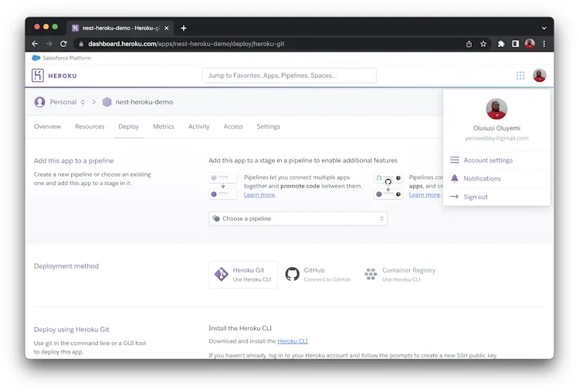Focus the Jump to Favorites search field
Screen dimensions: 579x392
289,76
